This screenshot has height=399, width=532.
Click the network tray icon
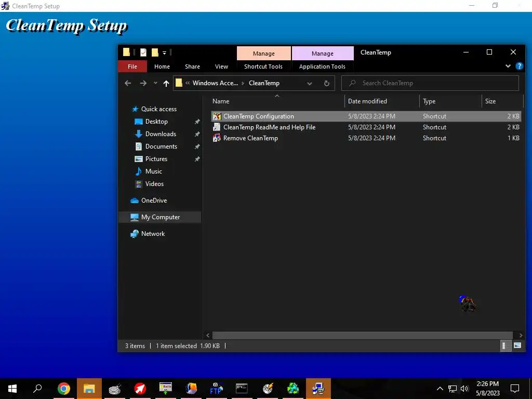pos(453,389)
